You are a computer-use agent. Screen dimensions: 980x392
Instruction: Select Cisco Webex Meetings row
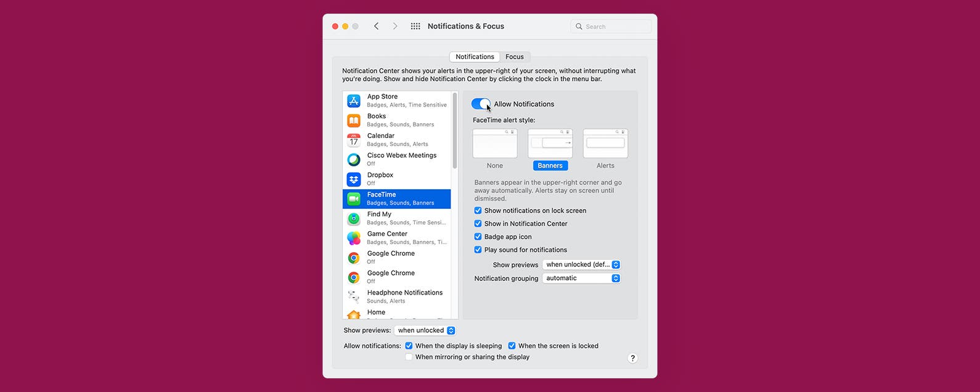point(397,160)
